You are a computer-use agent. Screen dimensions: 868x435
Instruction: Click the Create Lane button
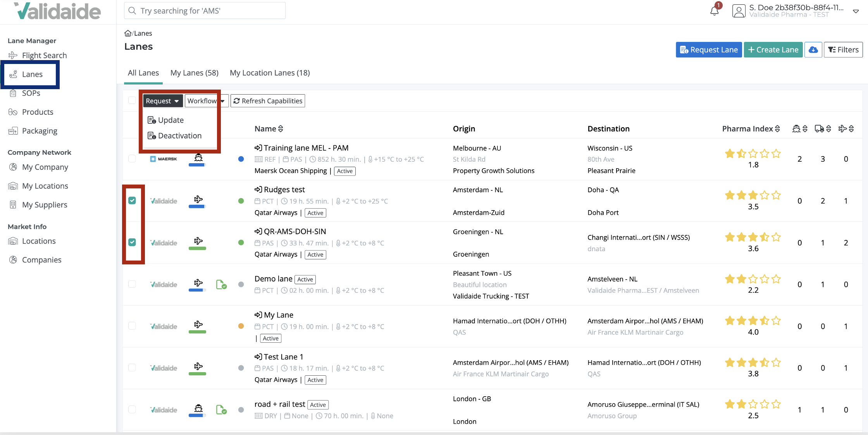point(773,50)
